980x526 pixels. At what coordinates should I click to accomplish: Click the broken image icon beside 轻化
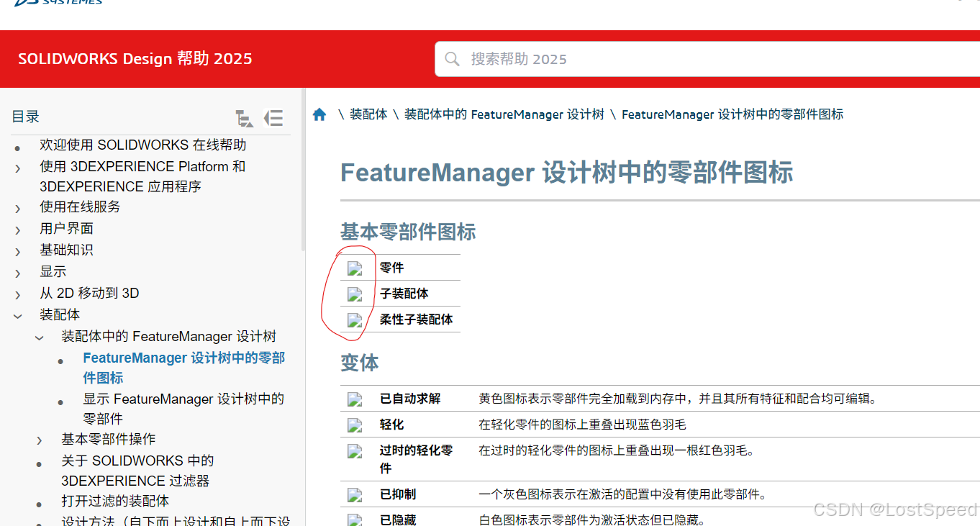(x=355, y=425)
